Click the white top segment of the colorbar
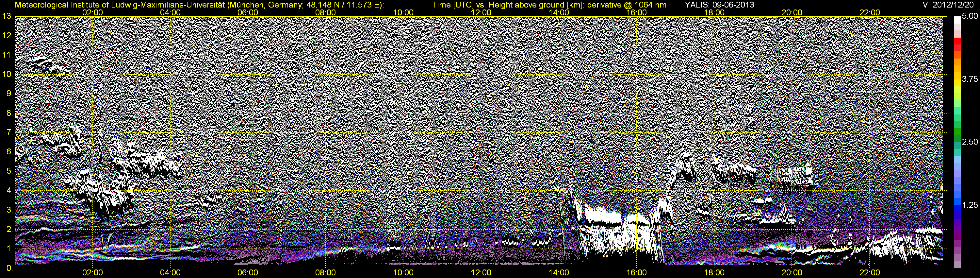 pos(957,20)
